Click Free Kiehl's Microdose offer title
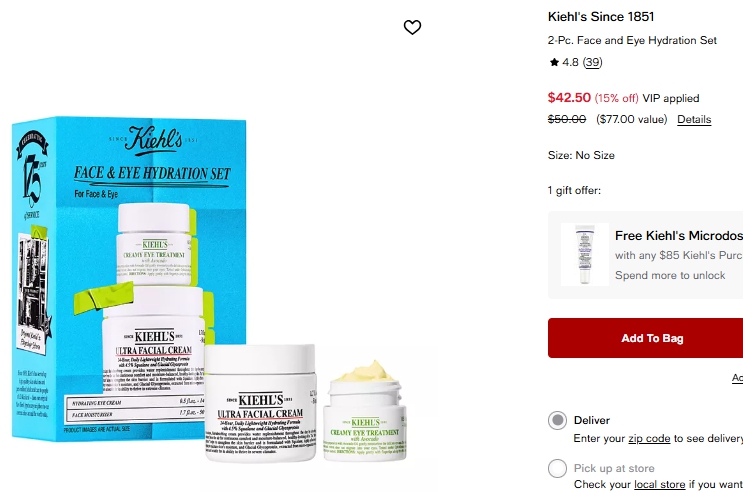743x492 pixels. click(679, 236)
